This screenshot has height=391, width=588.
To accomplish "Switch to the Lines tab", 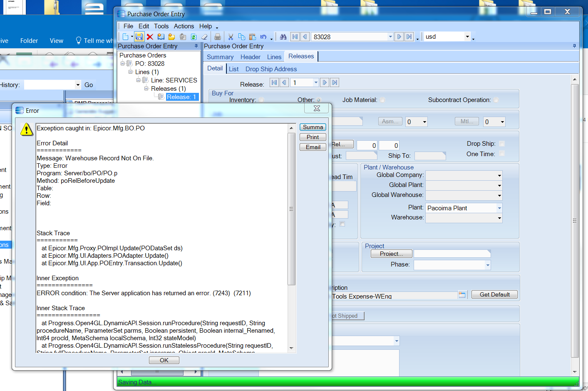I will 274,57.
